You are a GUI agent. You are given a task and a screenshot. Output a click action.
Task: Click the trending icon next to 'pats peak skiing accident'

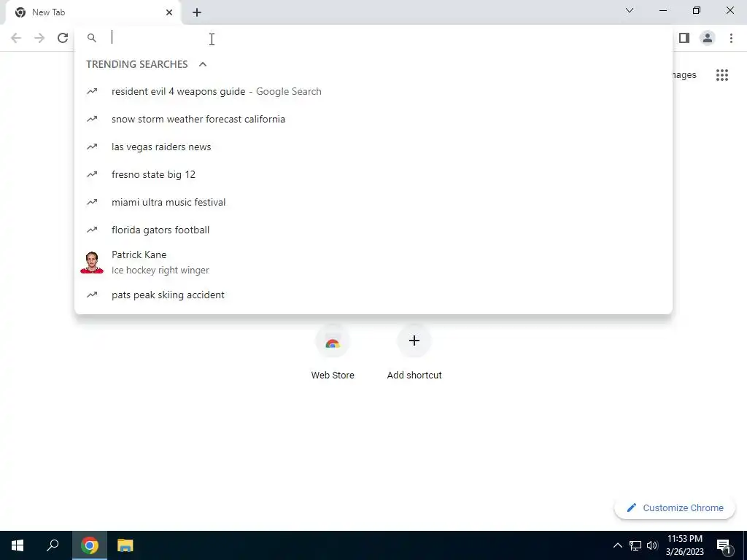click(92, 295)
